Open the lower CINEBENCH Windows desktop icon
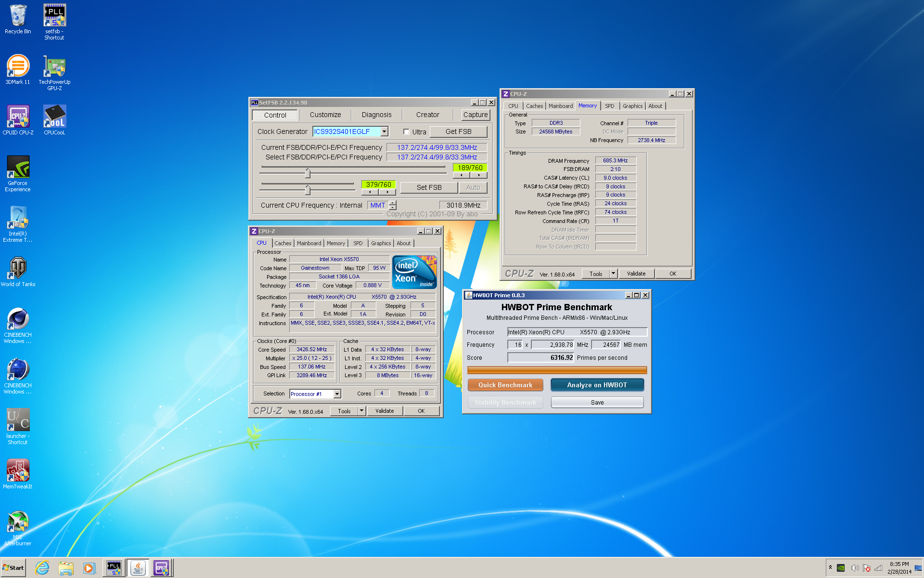This screenshot has width=924, height=578. pyautogui.click(x=18, y=376)
